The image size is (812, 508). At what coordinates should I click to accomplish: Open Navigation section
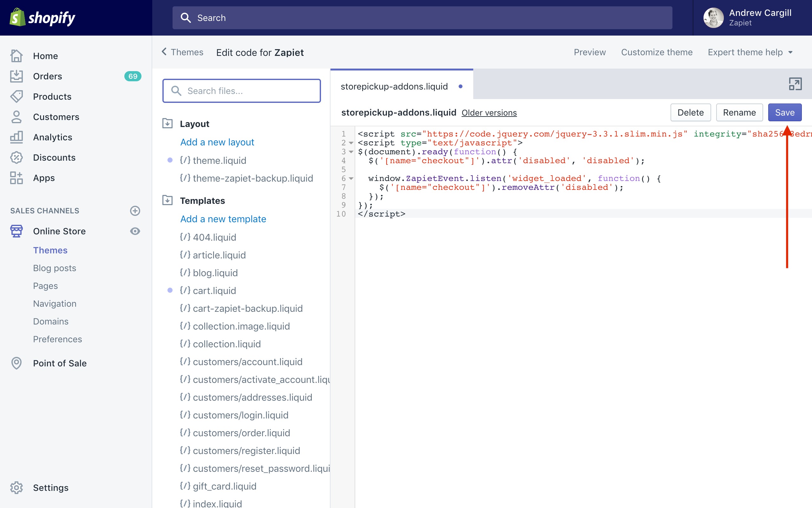55,304
